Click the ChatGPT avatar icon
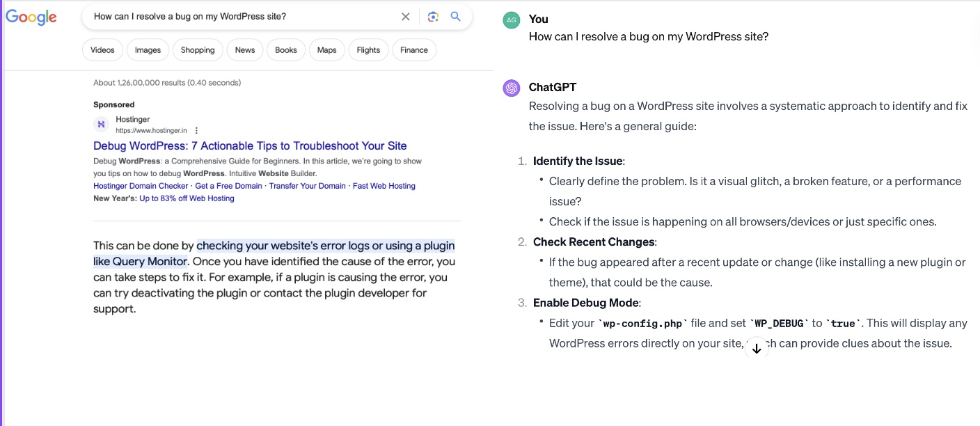Screen dimensions: 980x426 pos(512,88)
